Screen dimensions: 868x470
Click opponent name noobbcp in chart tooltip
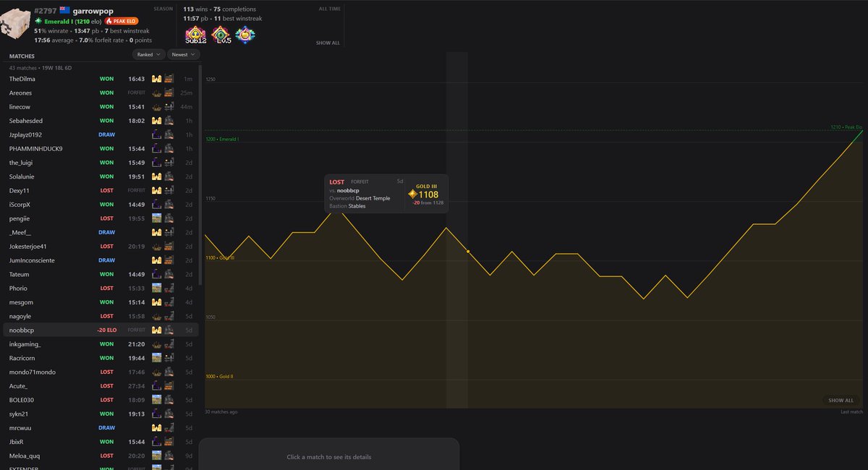coord(348,190)
